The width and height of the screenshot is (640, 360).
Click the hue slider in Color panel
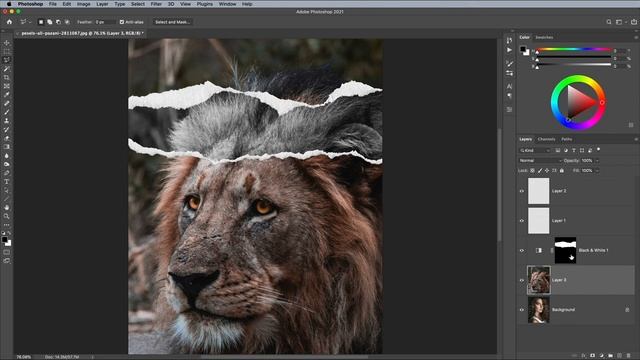click(573, 49)
